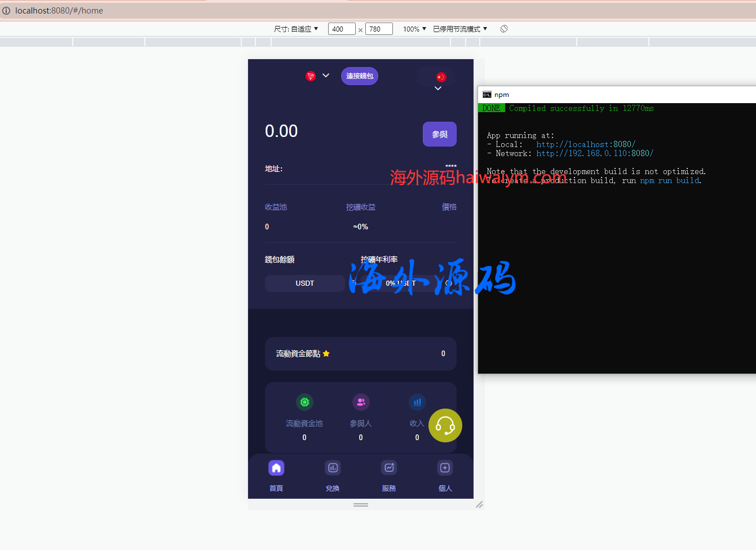The width and height of the screenshot is (756, 550).
Task: Open the 100% zoom menu
Action: pyautogui.click(x=413, y=29)
